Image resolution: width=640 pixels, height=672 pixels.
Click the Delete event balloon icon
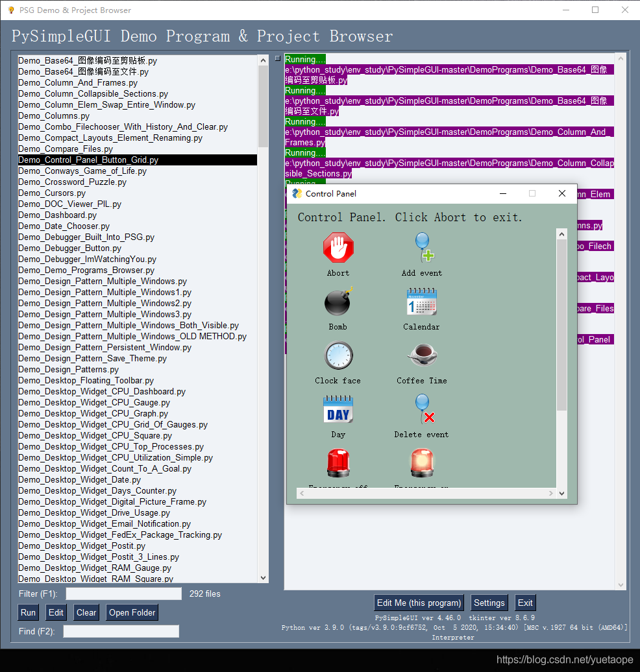click(x=425, y=409)
